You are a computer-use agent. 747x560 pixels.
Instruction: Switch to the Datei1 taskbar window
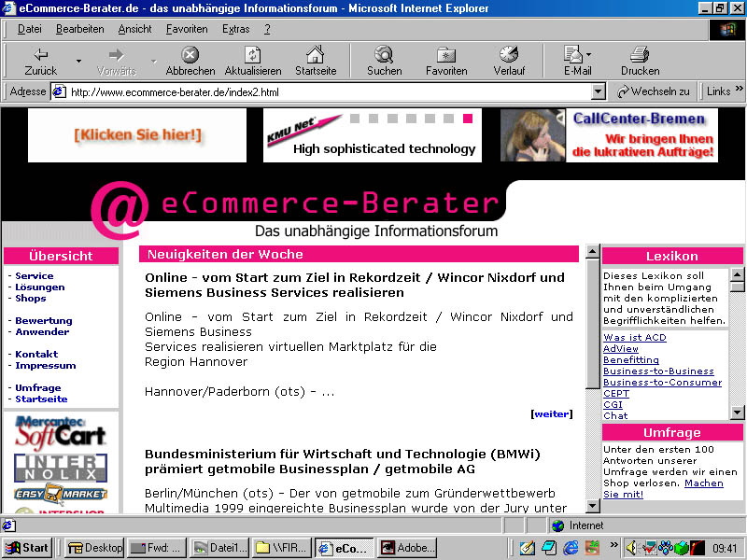(x=219, y=548)
